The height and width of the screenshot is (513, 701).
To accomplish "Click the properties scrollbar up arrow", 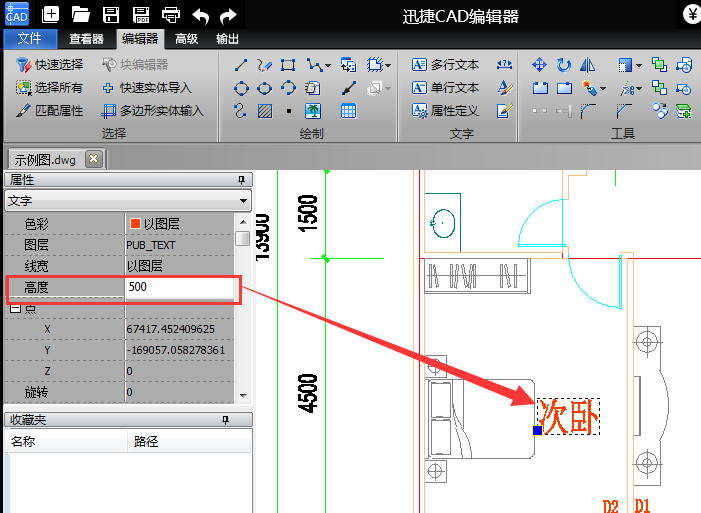I will (x=243, y=222).
